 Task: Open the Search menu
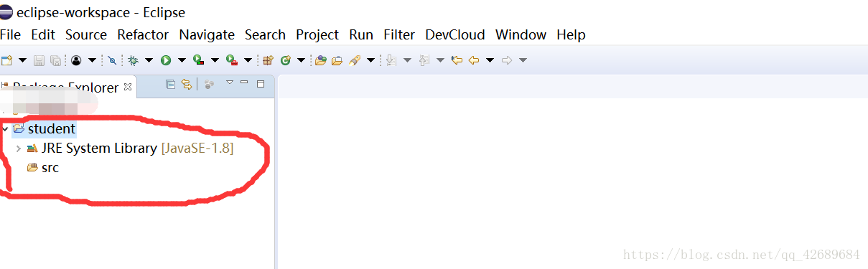(265, 34)
